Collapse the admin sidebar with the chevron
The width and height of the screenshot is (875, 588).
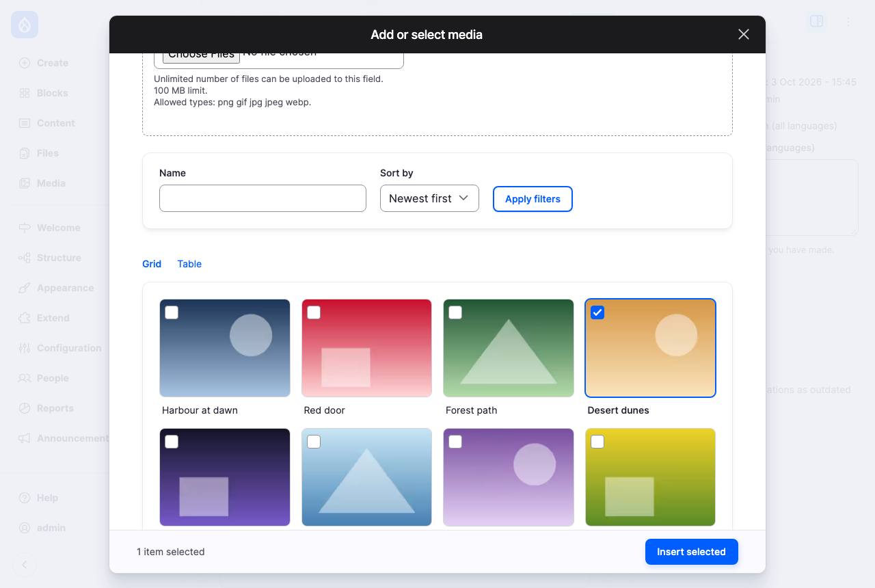25,565
